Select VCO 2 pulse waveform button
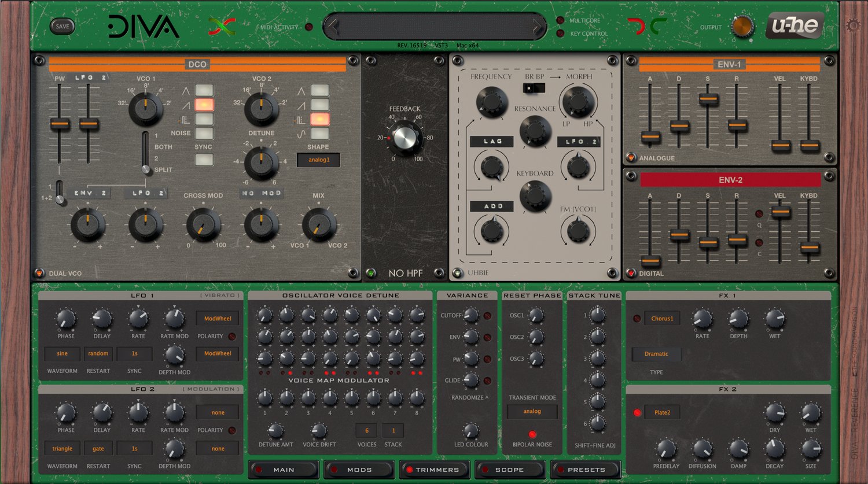 [x=320, y=119]
